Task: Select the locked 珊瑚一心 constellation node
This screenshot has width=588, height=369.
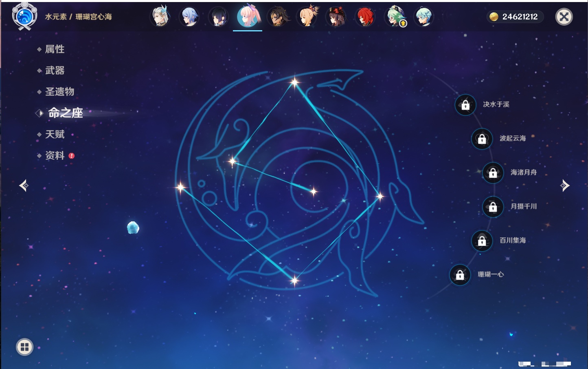Action: (x=460, y=275)
